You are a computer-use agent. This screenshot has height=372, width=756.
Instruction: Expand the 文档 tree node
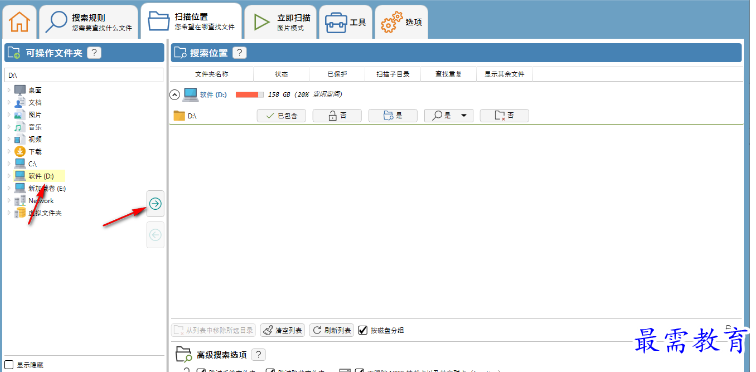[x=9, y=103]
